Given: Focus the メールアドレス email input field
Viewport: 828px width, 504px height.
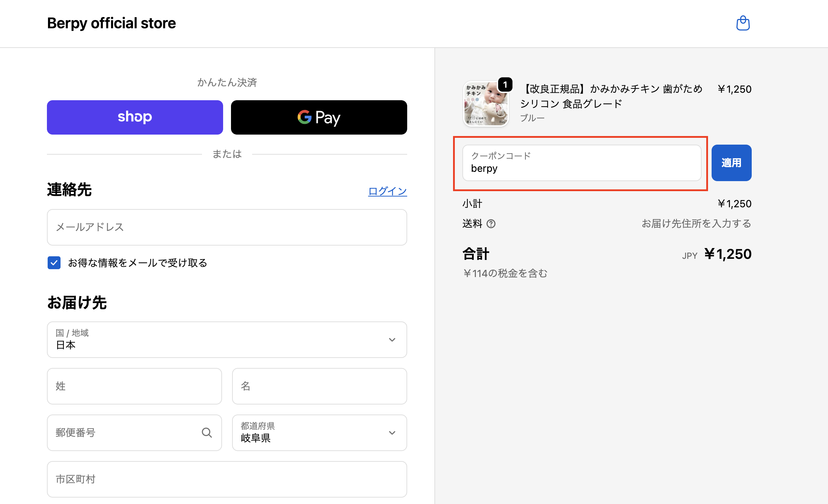Looking at the screenshot, I should 227,227.
